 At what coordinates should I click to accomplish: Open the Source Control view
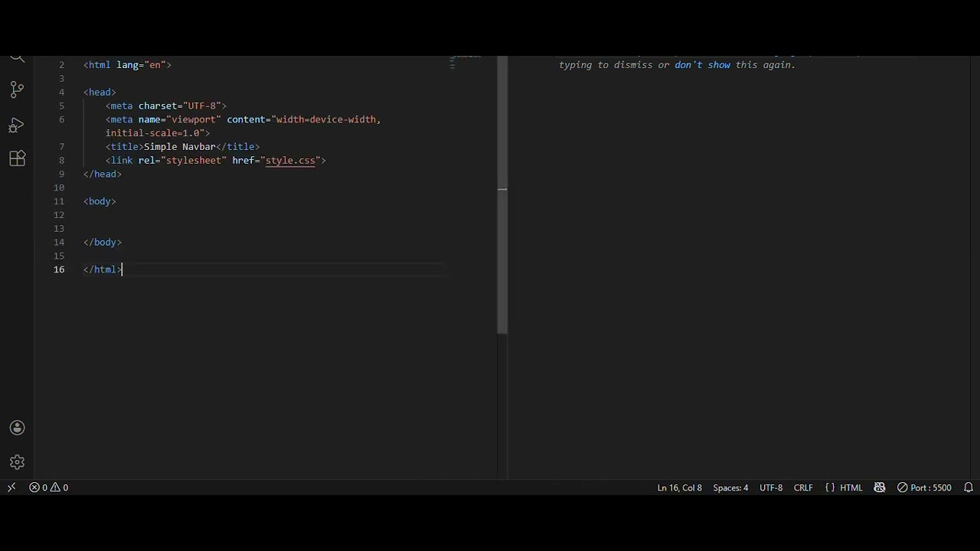[x=17, y=90]
